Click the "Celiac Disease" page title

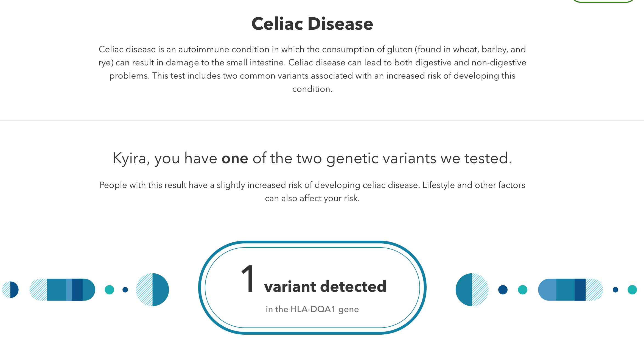pos(312,24)
